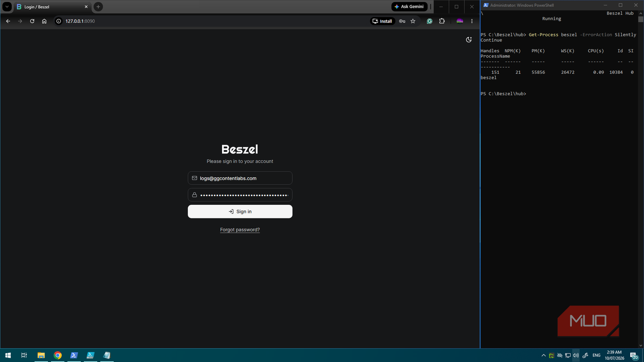Close the Login / Beszel tab

86,7
